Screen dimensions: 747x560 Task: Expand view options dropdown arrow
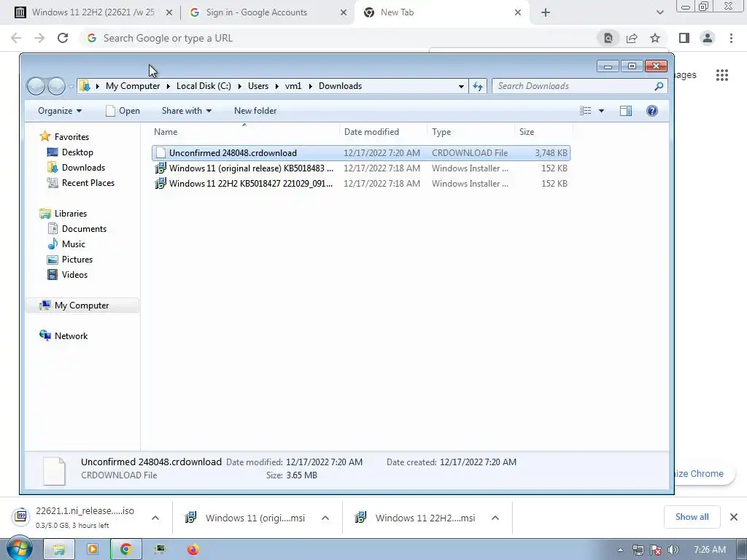click(601, 111)
